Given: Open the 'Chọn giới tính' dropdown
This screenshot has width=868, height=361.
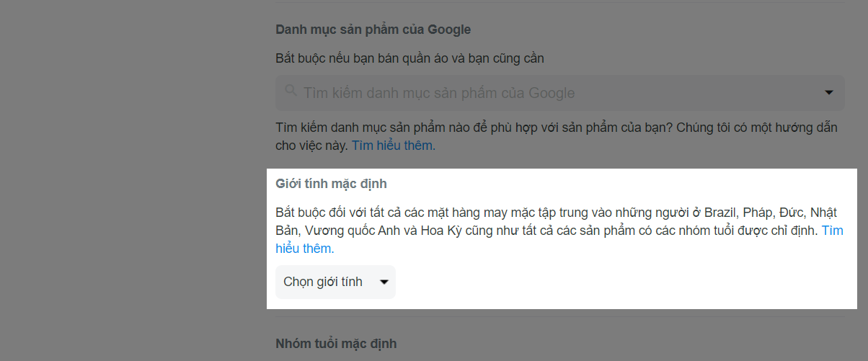Looking at the screenshot, I should 335,282.
